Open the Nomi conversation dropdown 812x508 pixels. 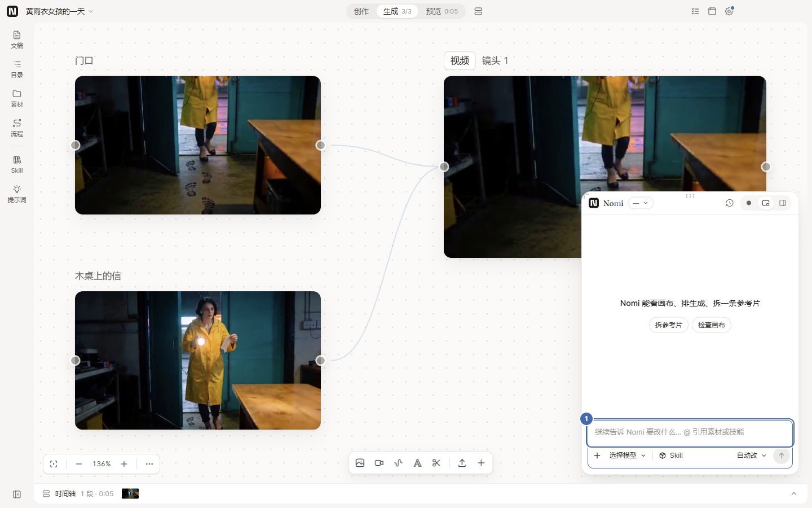coord(641,203)
